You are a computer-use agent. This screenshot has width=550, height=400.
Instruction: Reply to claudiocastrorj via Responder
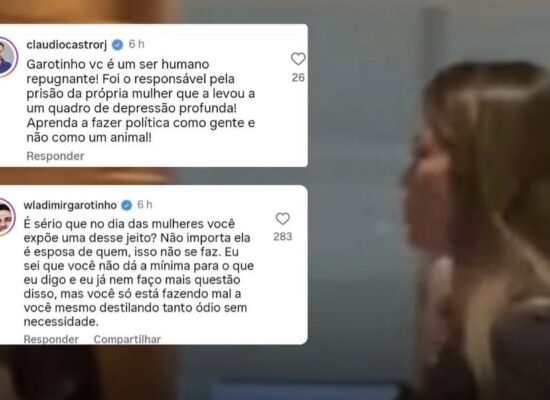click(x=55, y=156)
